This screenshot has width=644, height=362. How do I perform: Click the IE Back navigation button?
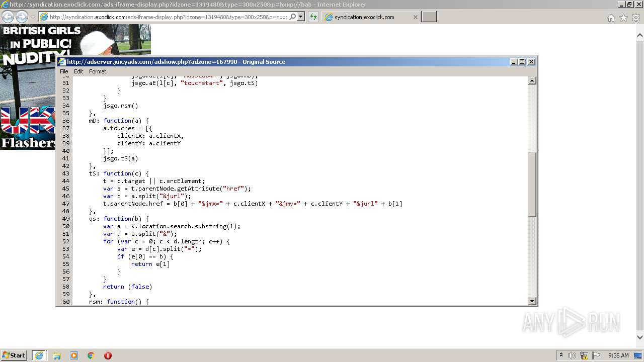tap(8, 17)
